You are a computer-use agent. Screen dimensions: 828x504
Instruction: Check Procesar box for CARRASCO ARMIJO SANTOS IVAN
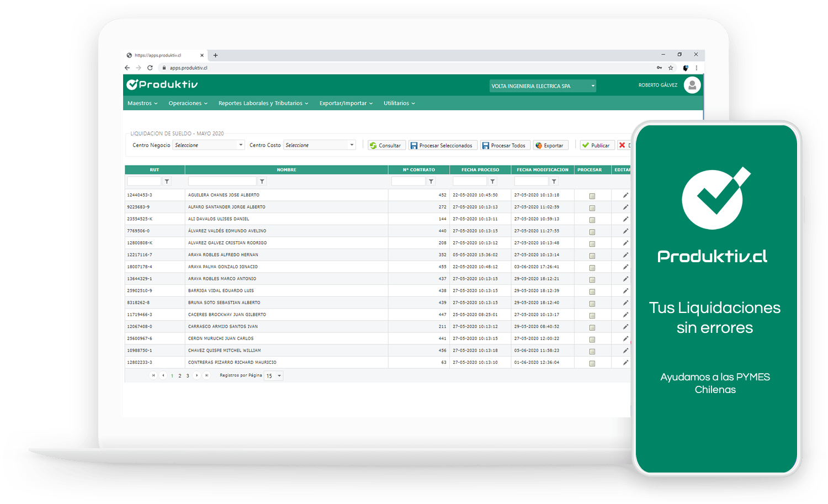point(592,327)
